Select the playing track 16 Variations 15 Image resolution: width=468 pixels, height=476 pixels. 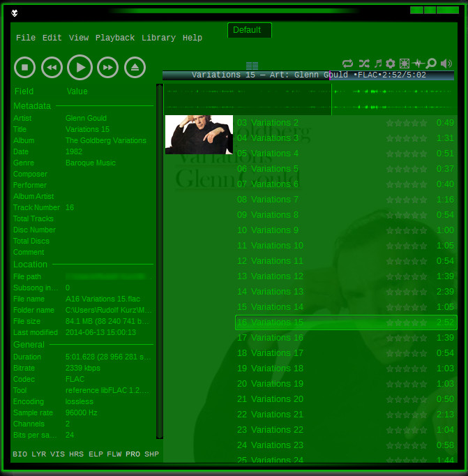[346, 322]
